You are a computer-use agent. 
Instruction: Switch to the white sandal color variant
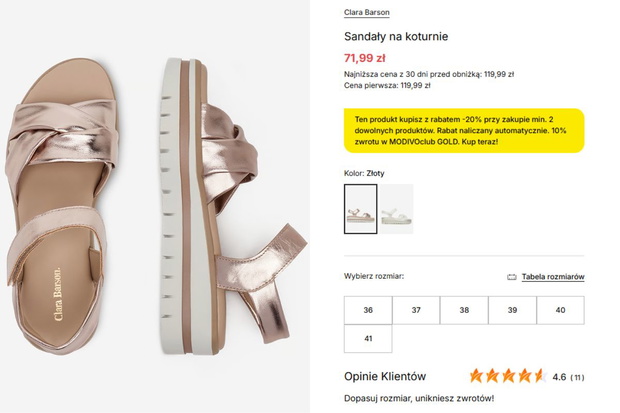[397, 209]
